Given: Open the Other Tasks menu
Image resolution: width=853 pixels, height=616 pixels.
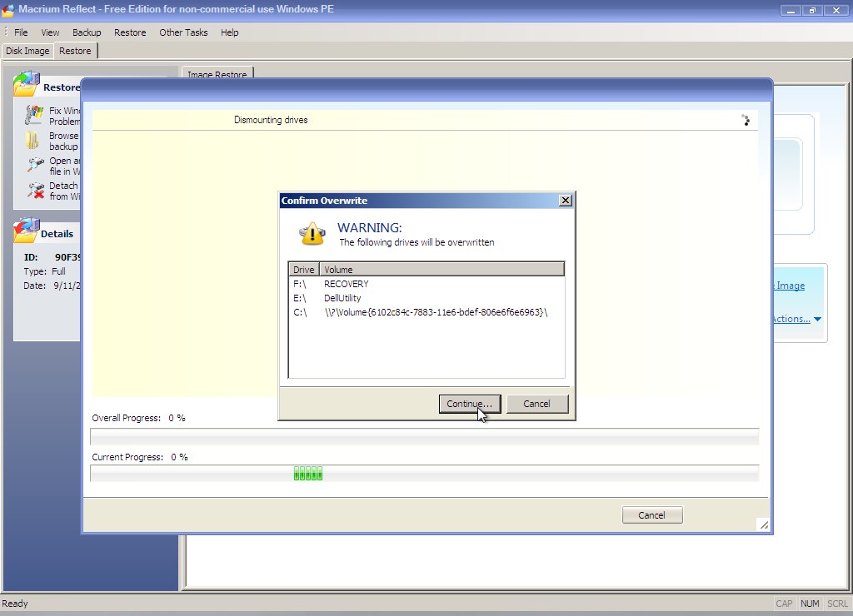Looking at the screenshot, I should click(183, 32).
